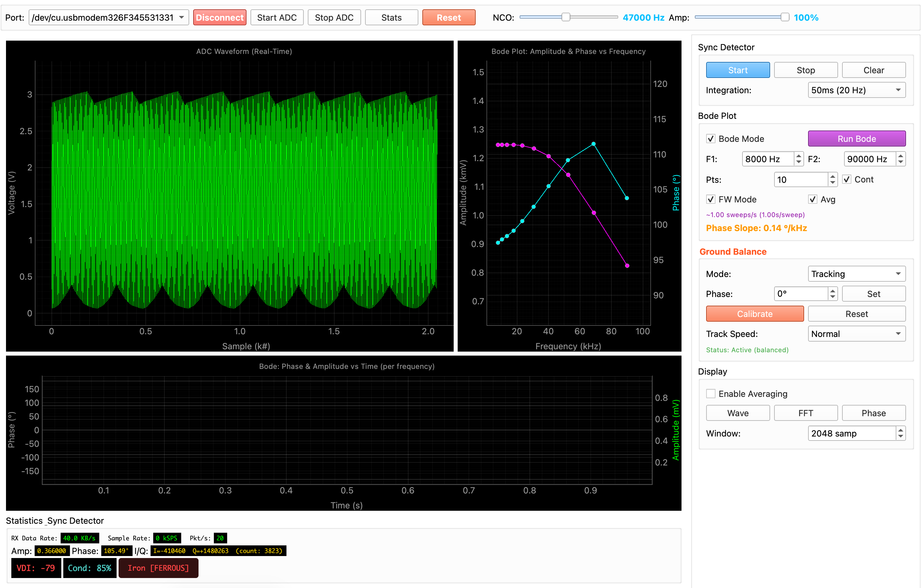
Task: Switch display to FFT view
Action: 805,413
